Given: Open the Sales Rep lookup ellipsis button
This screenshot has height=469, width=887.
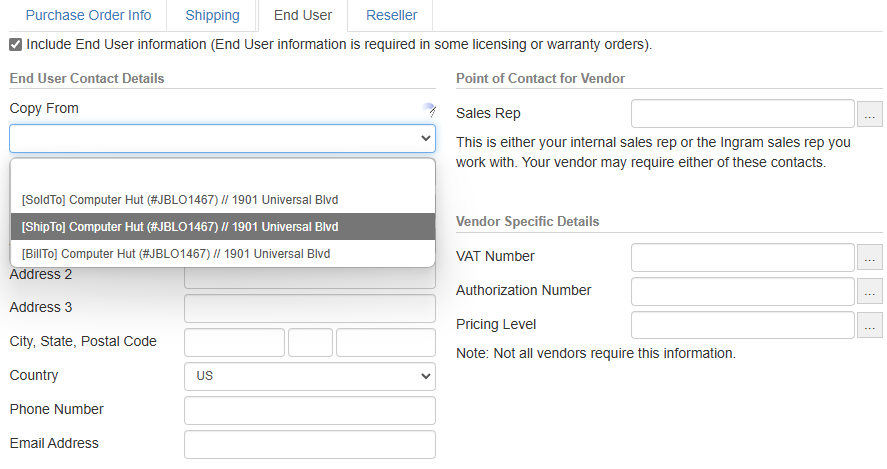Looking at the screenshot, I should (870, 114).
